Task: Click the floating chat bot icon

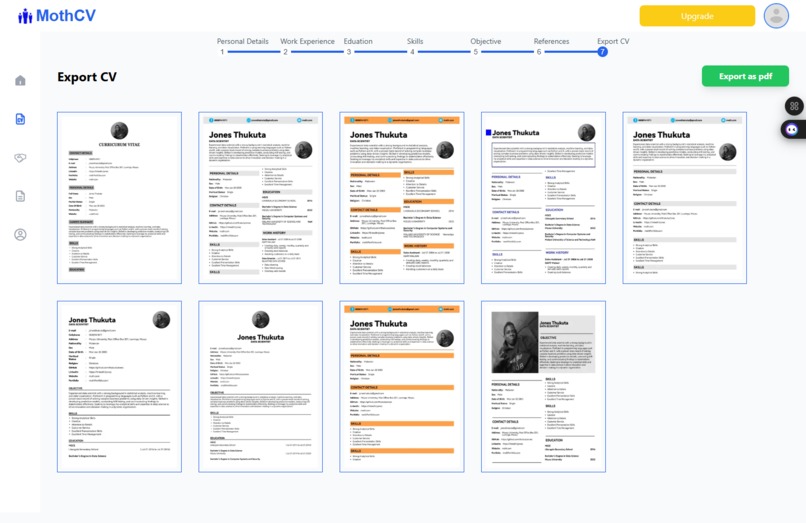Action: point(793,129)
